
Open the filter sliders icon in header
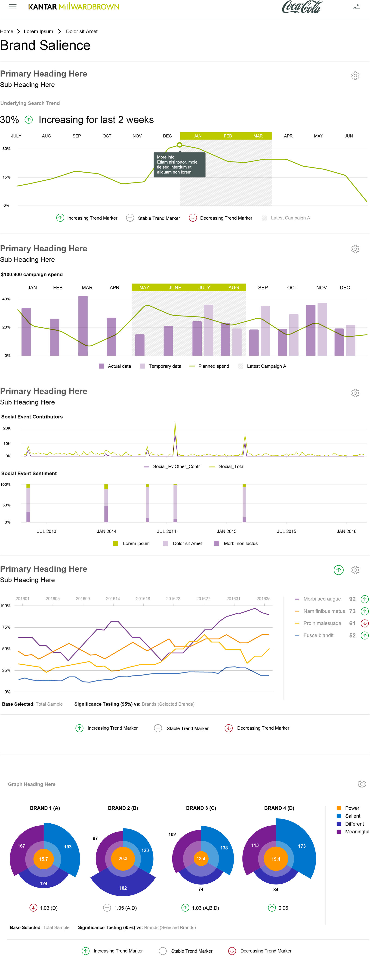click(356, 6)
